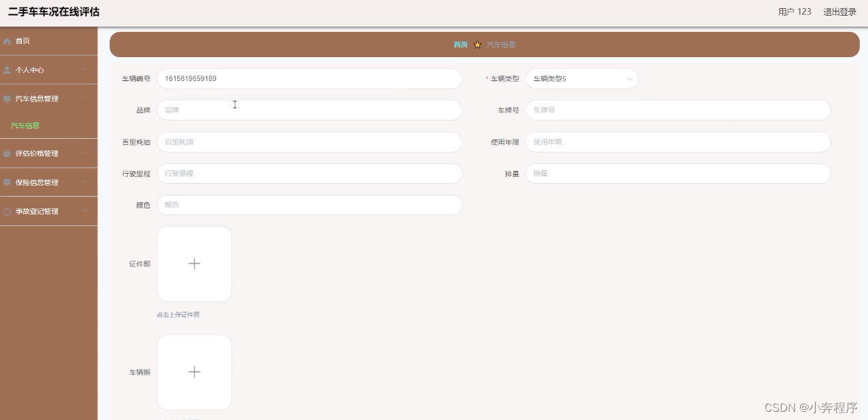Click plus icon to upload 证件照

click(x=194, y=263)
